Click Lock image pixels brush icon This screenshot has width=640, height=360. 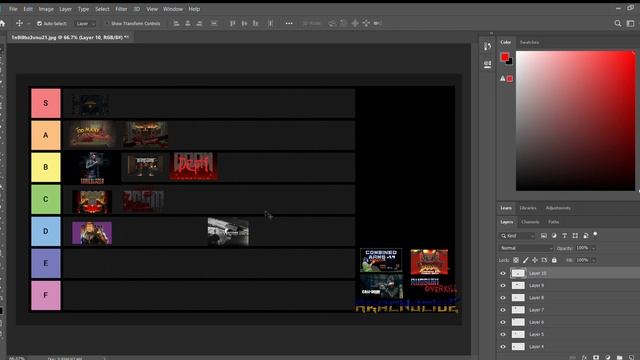pyautogui.click(x=526, y=260)
